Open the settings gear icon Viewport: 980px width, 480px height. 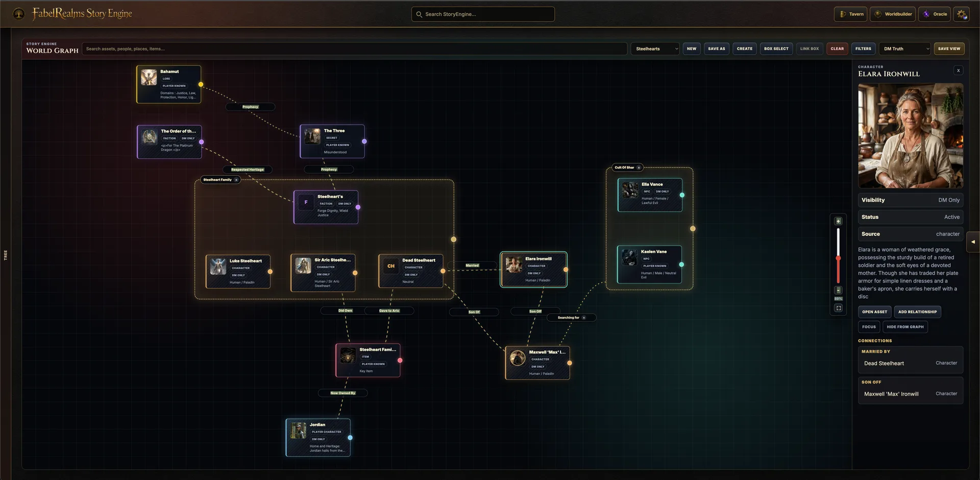point(962,14)
